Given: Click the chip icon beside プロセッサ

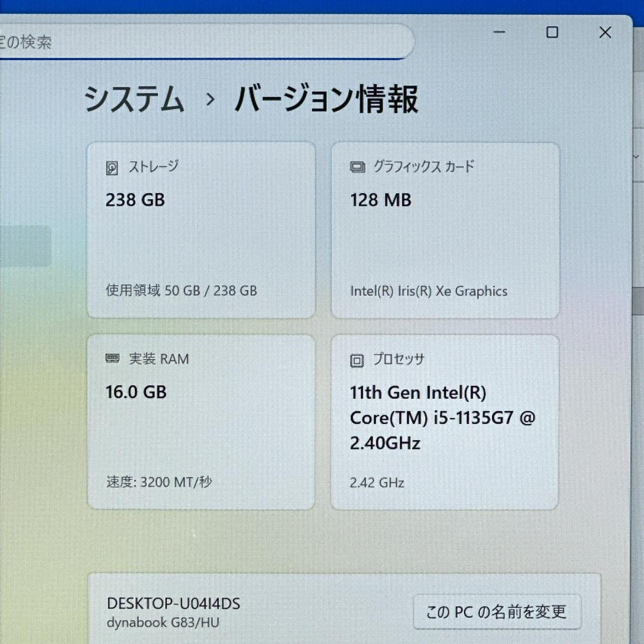Looking at the screenshot, I should [356, 360].
